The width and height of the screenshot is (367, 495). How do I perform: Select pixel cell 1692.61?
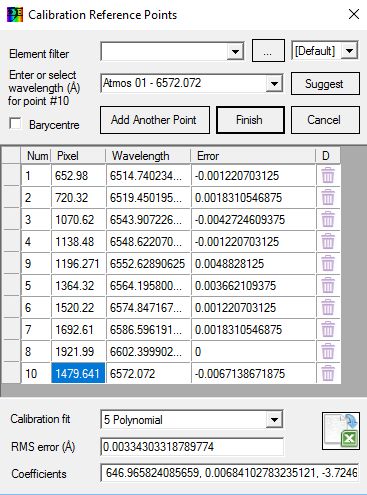click(x=78, y=329)
